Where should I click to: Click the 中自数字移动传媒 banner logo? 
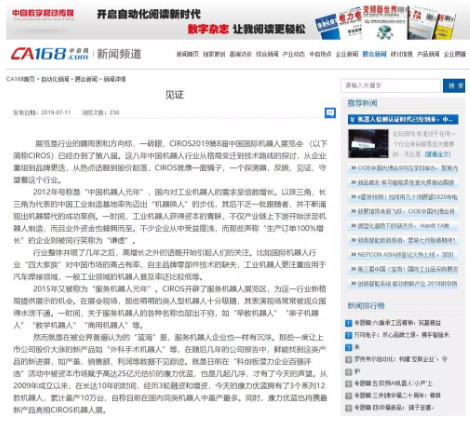tap(43, 14)
